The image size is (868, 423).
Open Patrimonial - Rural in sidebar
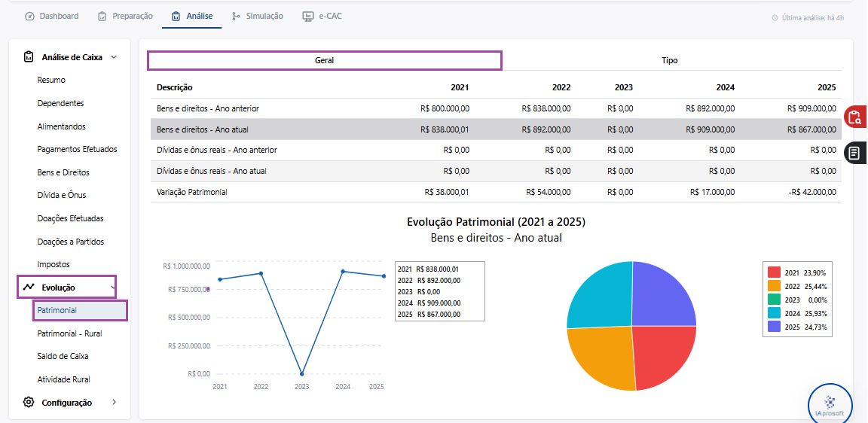pos(70,333)
